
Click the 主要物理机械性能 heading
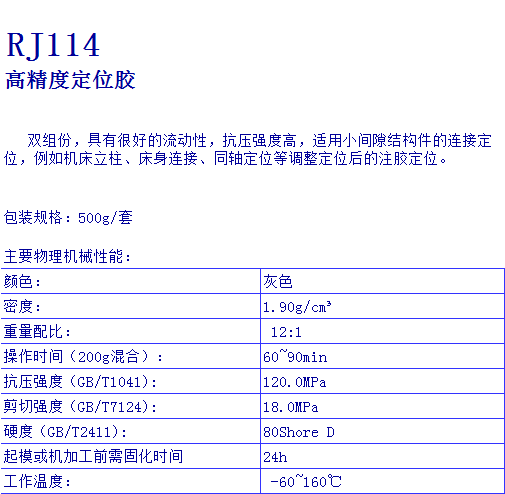[x=67, y=256]
